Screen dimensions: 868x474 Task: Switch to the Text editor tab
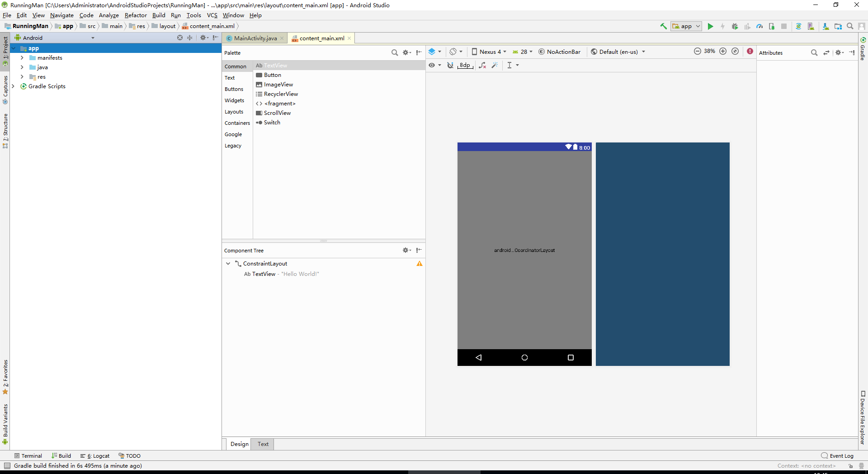tap(263, 444)
